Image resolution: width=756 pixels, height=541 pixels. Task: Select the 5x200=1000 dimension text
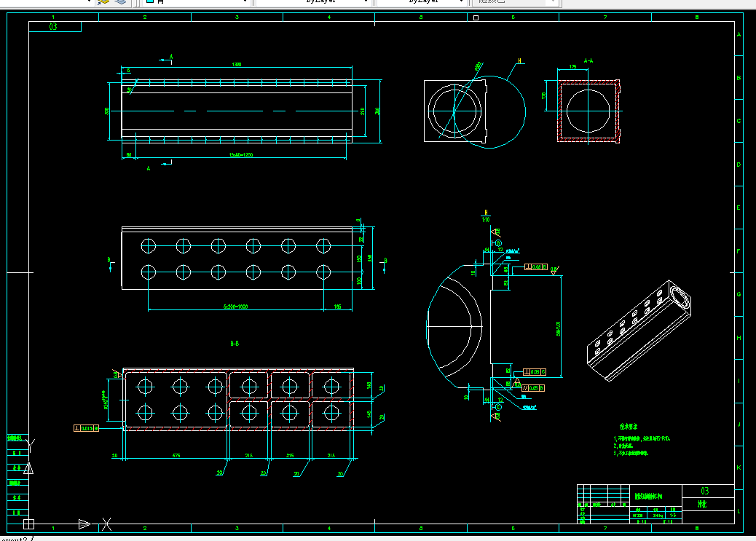click(x=235, y=307)
